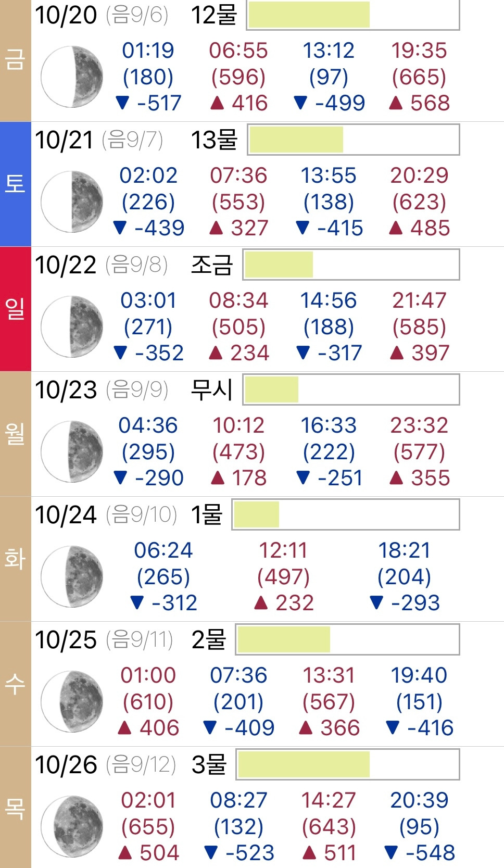The height and width of the screenshot is (868, 504).
Task: Select the 10/23 무시 date header
Action: 133,389
